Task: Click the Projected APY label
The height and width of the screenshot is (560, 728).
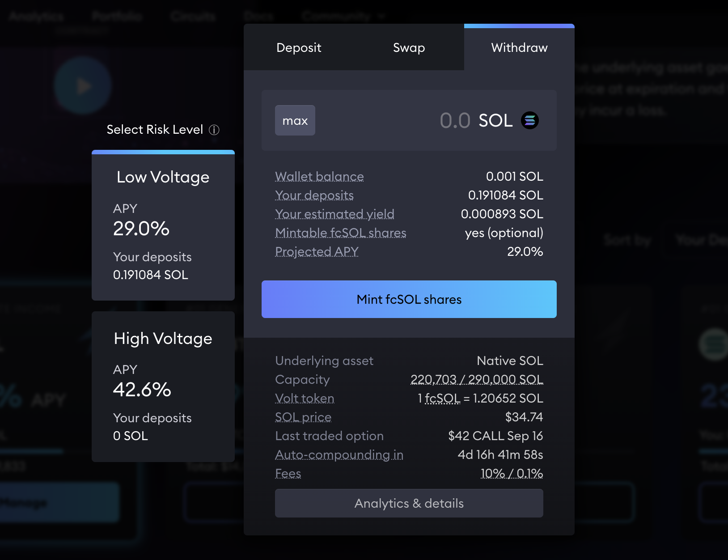Action: pos(317,251)
